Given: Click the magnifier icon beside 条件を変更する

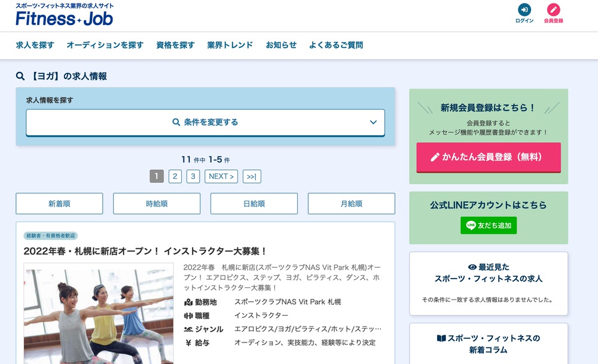Looking at the screenshot, I should [176, 122].
